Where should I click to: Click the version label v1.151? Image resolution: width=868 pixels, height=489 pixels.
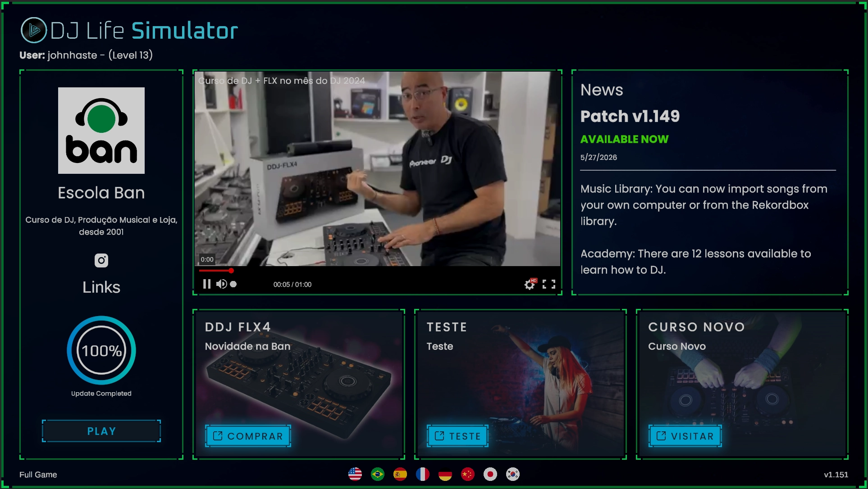coord(836,475)
